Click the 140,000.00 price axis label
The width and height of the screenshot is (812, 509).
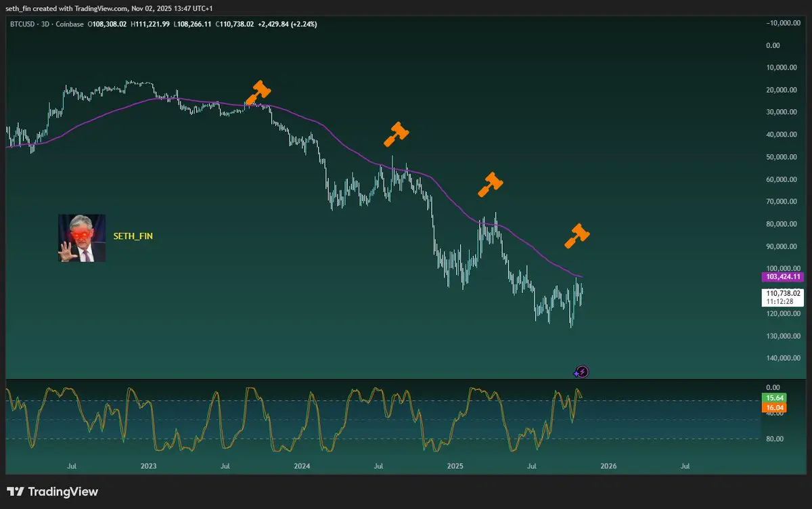(x=783, y=359)
